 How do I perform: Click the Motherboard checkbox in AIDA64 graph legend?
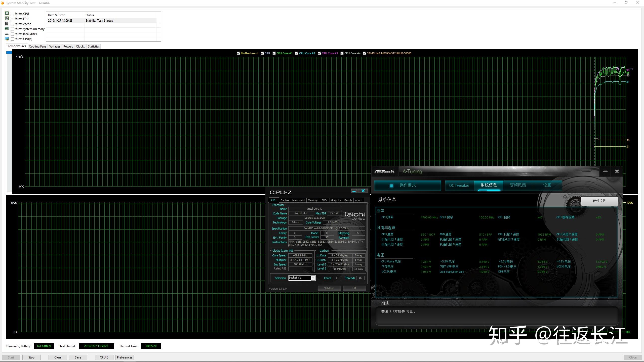point(238,53)
